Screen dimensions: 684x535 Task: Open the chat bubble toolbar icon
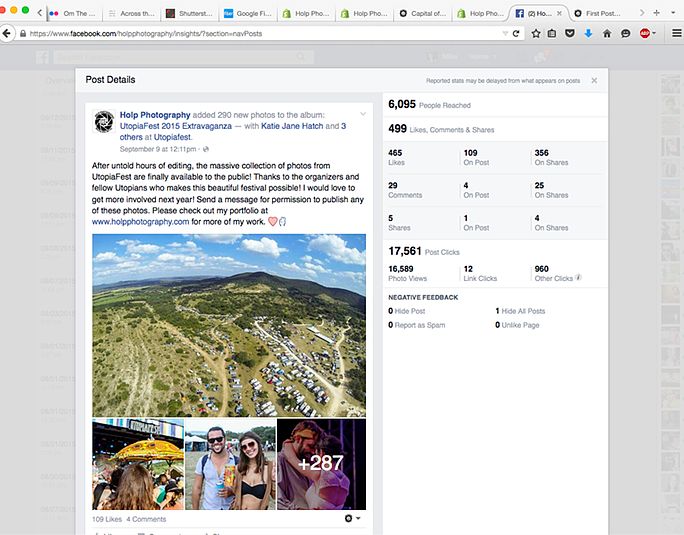click(626, 34)
